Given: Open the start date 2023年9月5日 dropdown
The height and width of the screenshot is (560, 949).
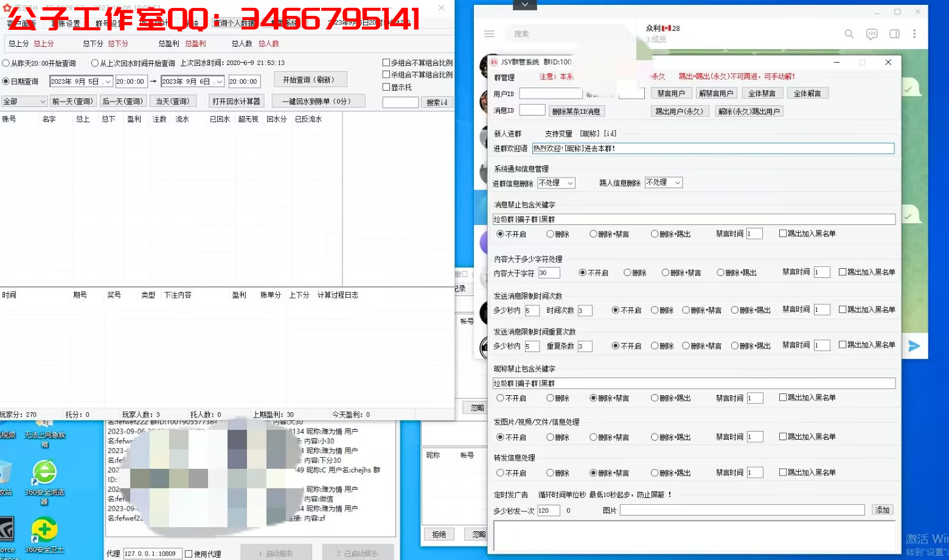Looking at the screenshot, I should click(108, 81).
